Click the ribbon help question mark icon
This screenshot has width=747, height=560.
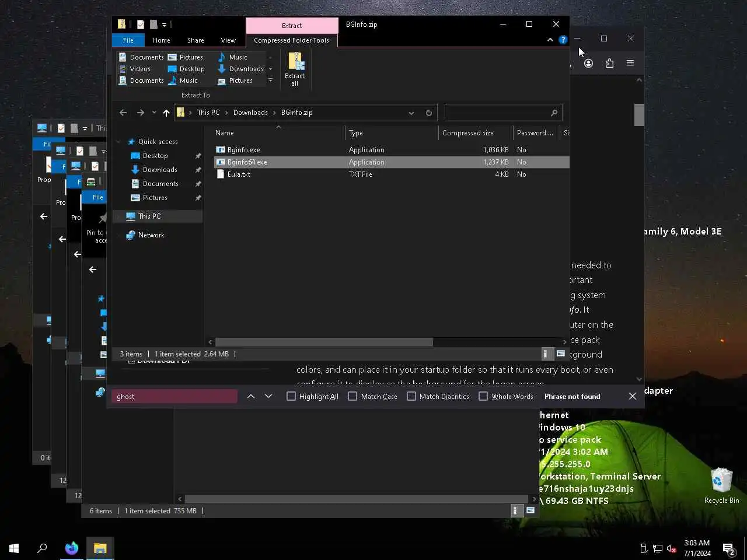tap(563, 40)
